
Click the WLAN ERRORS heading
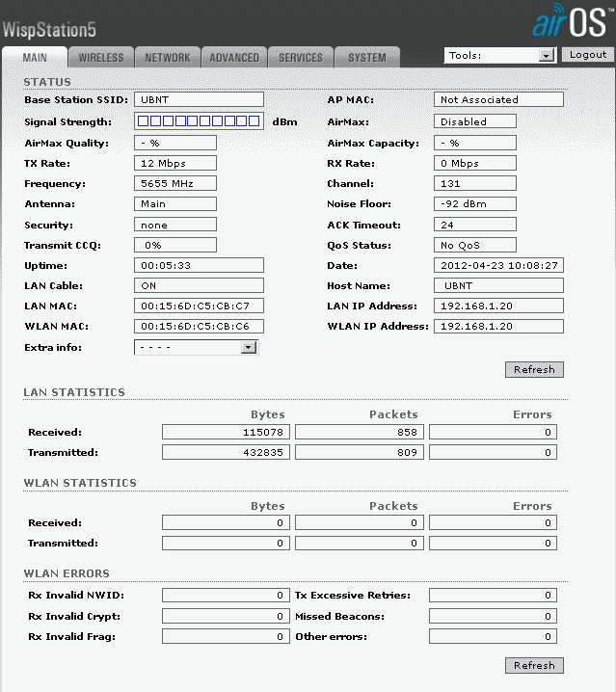point(67,573)
